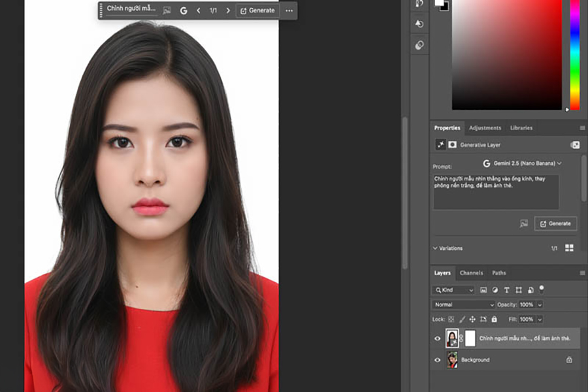
Task: Click lock position (move arrows) icon
Action: coord(472,319)
